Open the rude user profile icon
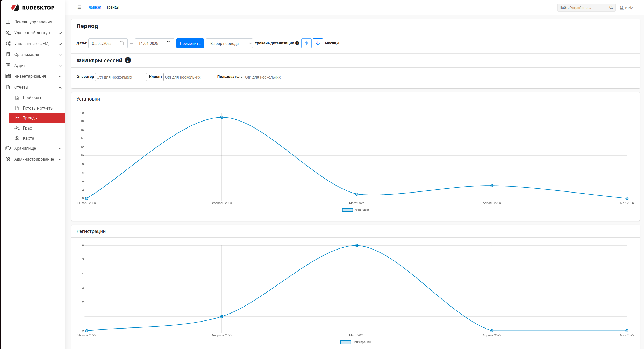The height and width of the screenshot is (349, 644). pos(621,8)
